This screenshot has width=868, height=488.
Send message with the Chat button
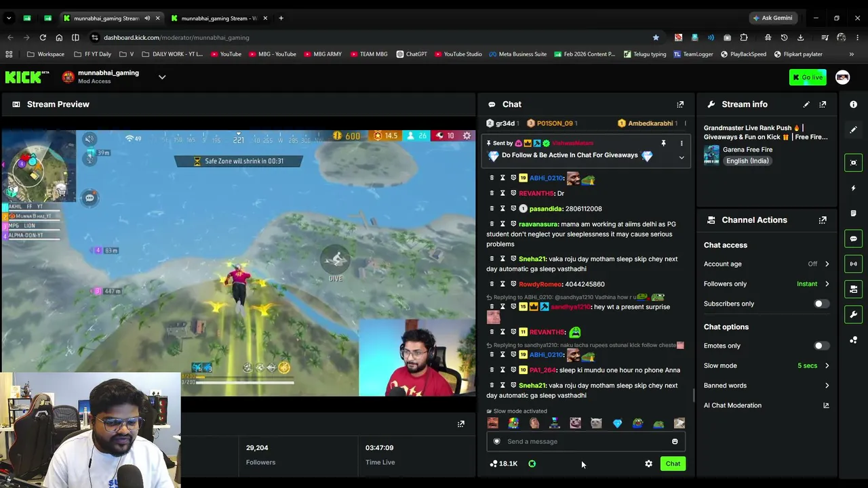tap(673, 464)
